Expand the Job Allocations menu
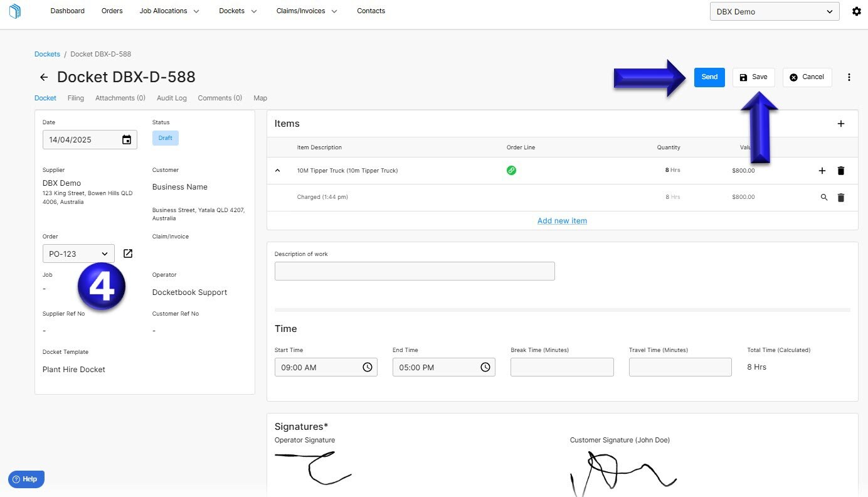868x497 pixels. click(168, 11)
